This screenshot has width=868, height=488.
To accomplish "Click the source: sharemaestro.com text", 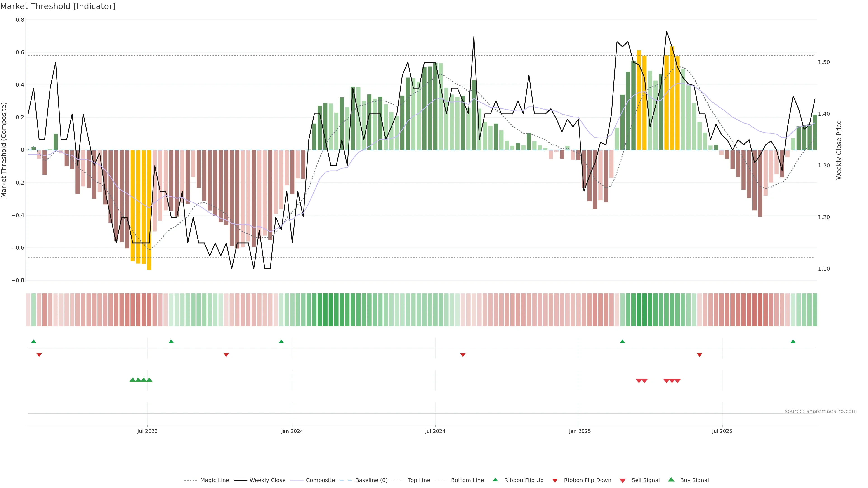I will [821, 411].
